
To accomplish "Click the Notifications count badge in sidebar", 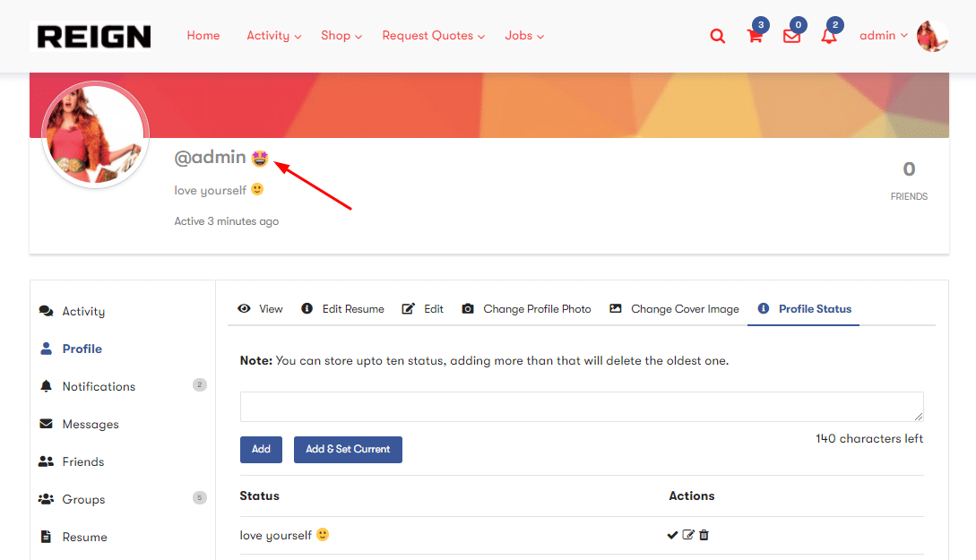I will pyautogui.click(x=199, y=385).
